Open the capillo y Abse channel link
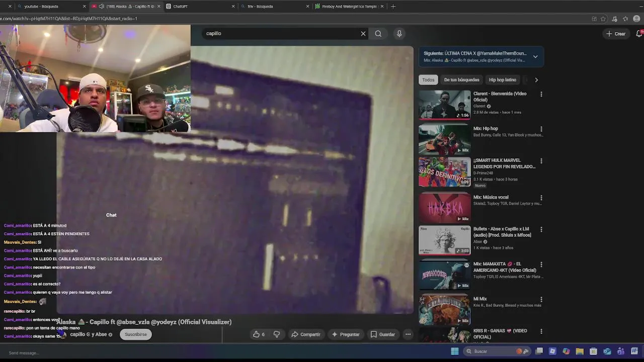This screenshot has width=644, height=362. tap(88, 334)
